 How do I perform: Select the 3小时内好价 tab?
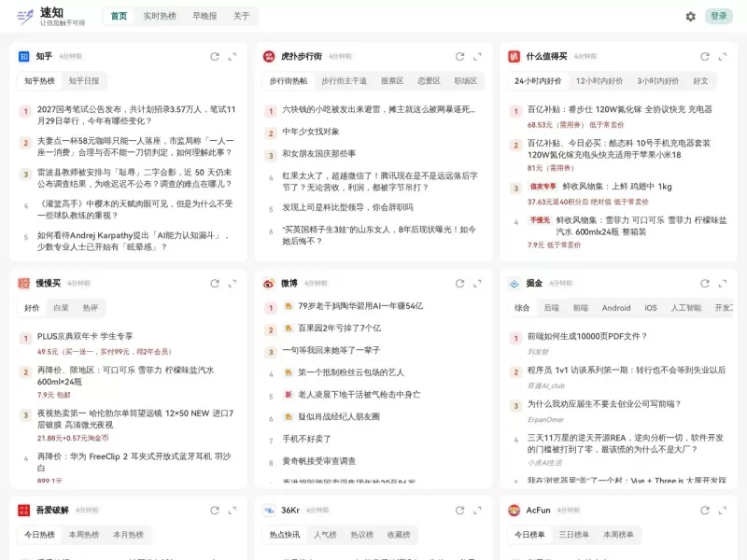657,81
